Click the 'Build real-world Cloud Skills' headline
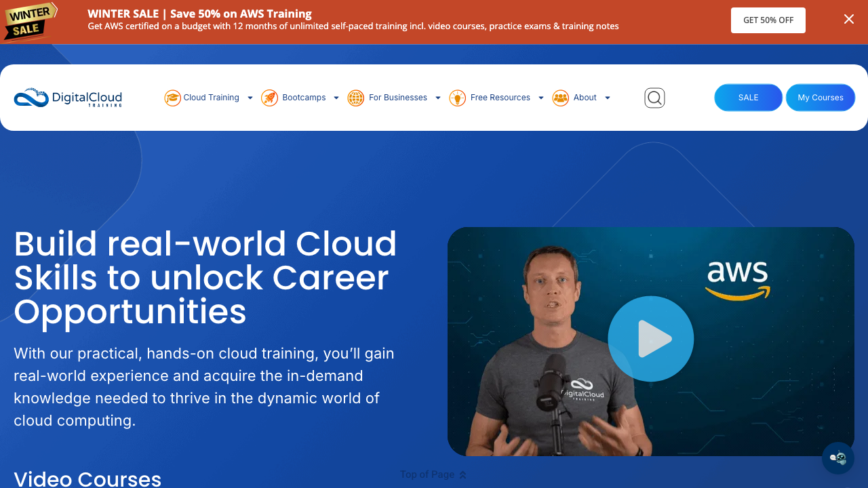 [205, 278]
